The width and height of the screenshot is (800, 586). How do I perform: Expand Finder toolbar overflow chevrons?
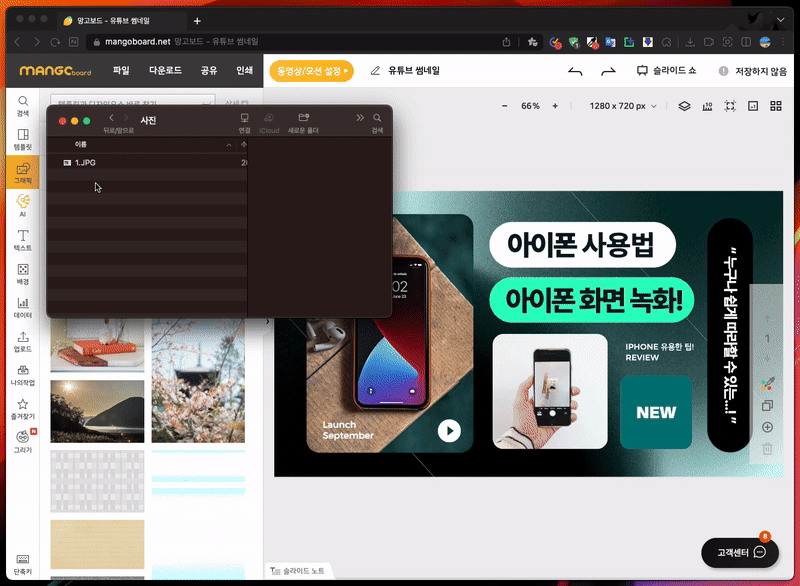coord(360,118)
